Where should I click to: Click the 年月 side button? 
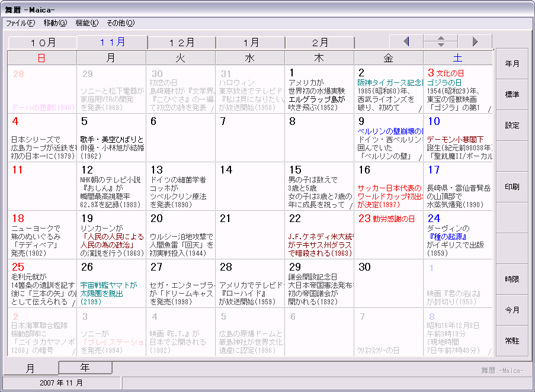click(512, 64)
